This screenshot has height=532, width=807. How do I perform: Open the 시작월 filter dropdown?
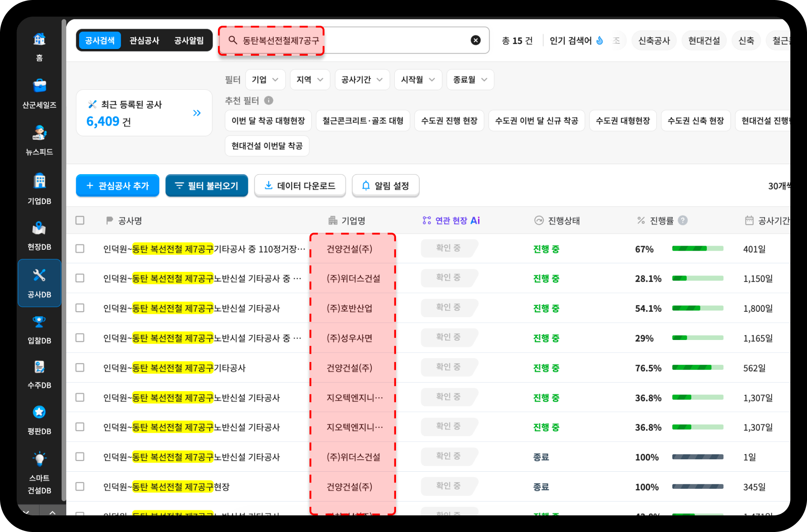pyautogui.click(x=418, y=79)
